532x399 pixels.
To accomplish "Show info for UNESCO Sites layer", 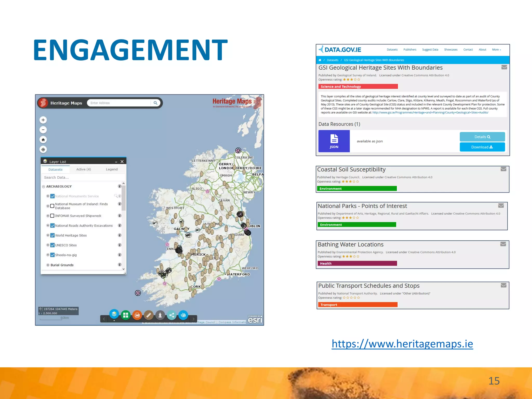I will coord(119,245).
